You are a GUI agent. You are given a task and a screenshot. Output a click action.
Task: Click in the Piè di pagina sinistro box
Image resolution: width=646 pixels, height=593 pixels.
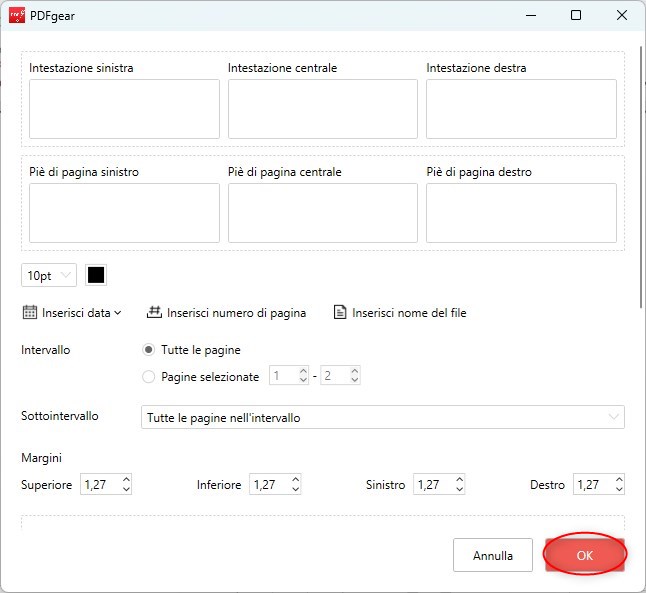pyautogui.click(x=124, y=213)
